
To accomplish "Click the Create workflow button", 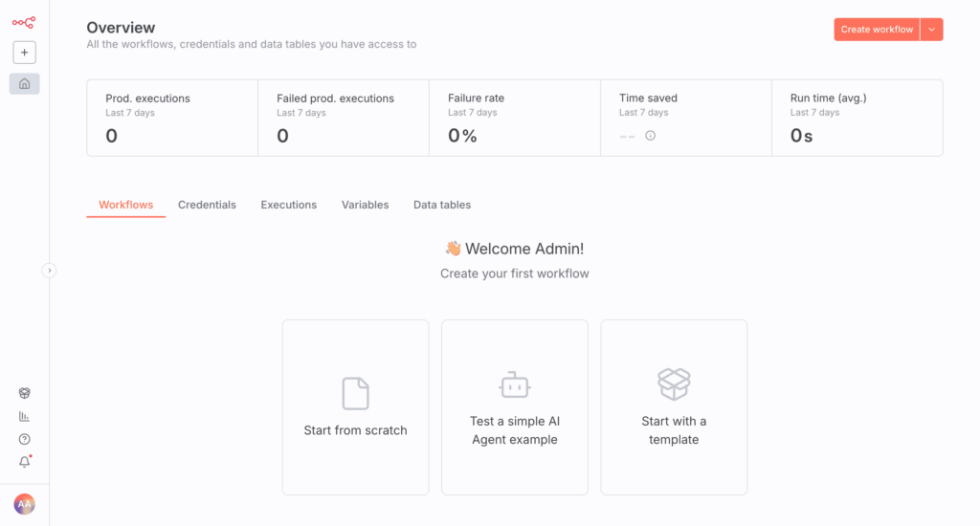I will 877,30.
